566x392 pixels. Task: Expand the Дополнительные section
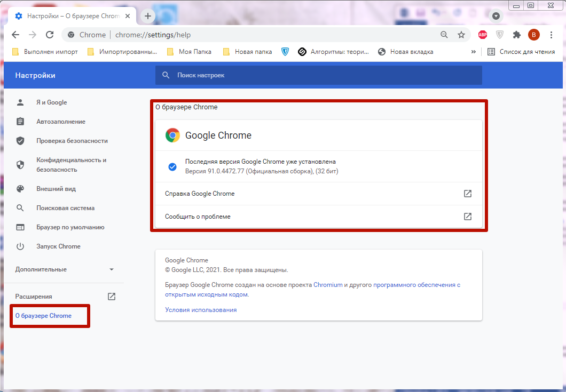point(64,269)
